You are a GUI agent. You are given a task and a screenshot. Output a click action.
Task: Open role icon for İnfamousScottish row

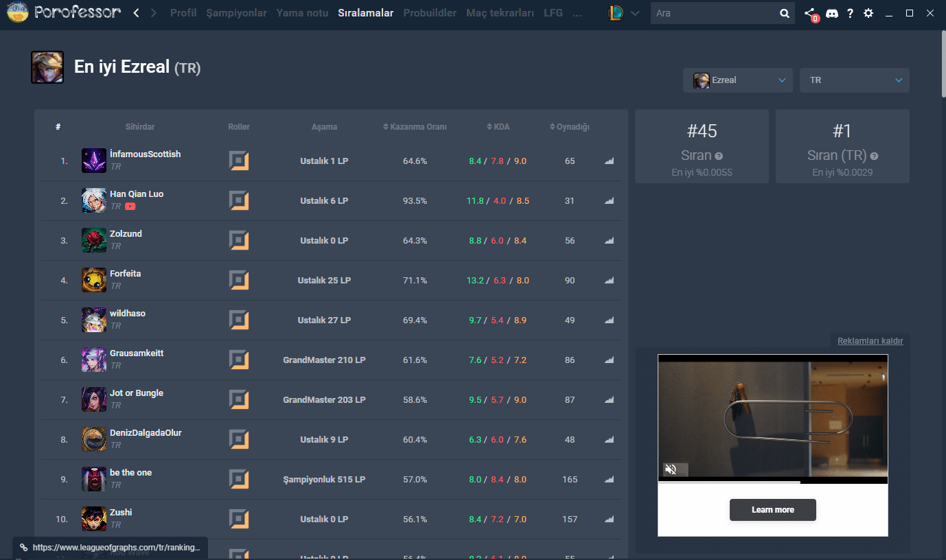pyautogui.click(x=238, y=161)
